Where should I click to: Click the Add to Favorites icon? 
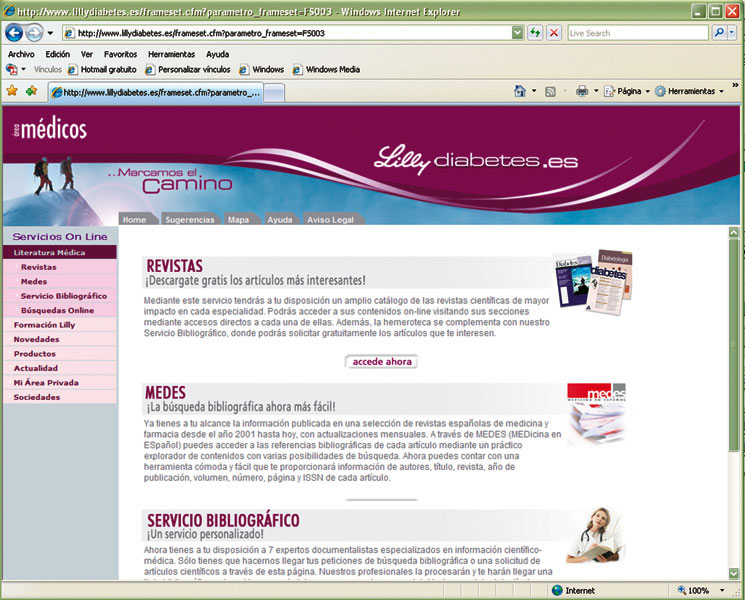31,90
